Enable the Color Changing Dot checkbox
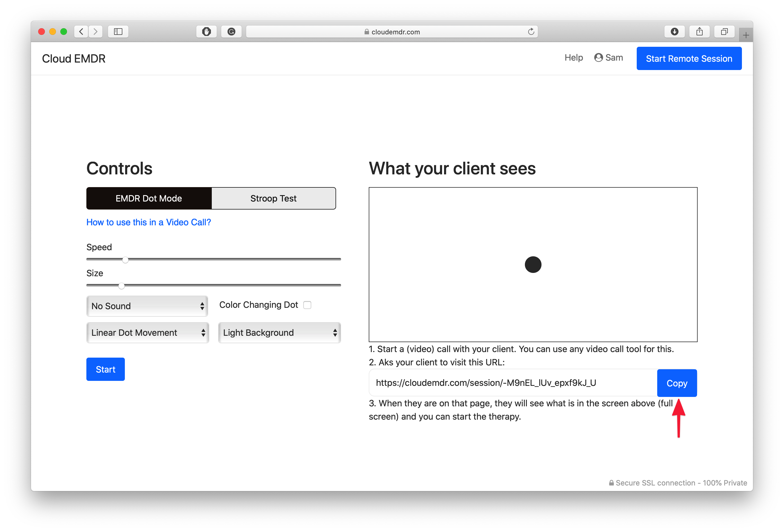784x532 pixels. click(307, 305)
